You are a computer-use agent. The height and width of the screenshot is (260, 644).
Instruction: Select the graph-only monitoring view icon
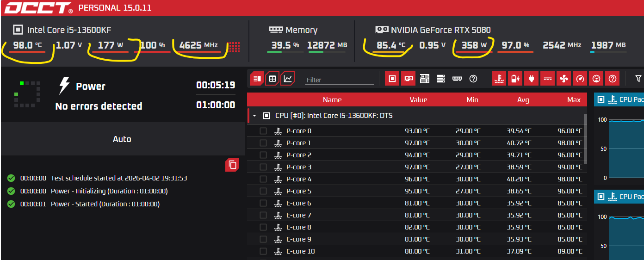pos(288,79)
